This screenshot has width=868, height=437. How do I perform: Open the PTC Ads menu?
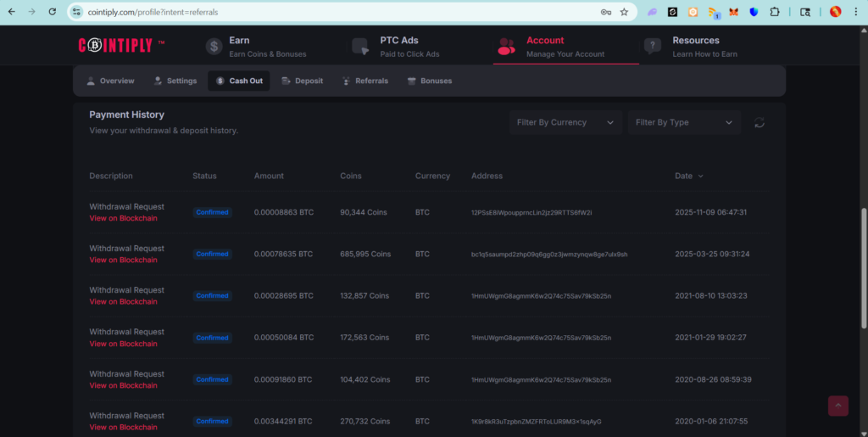tap(398, 47)
